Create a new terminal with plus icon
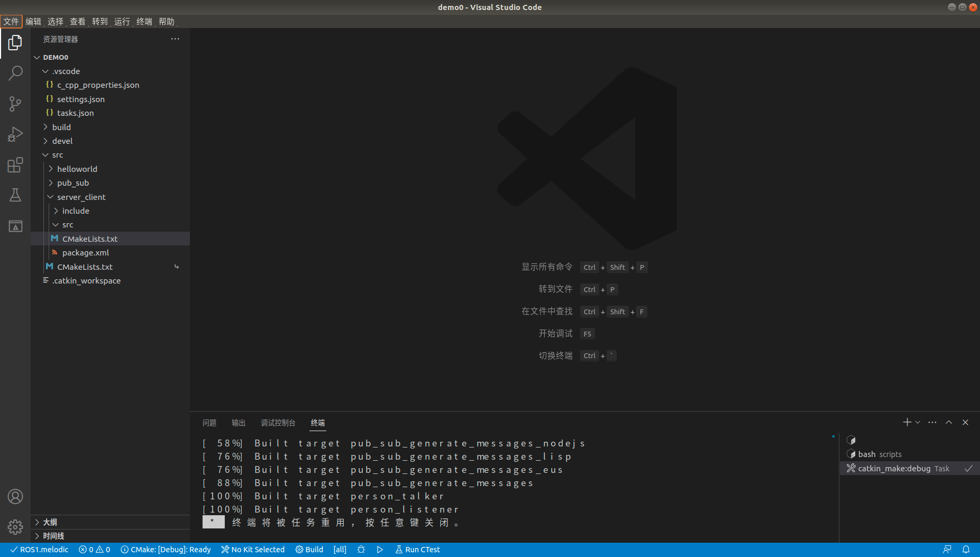The image size is (980, 557). tap(907, 422)
